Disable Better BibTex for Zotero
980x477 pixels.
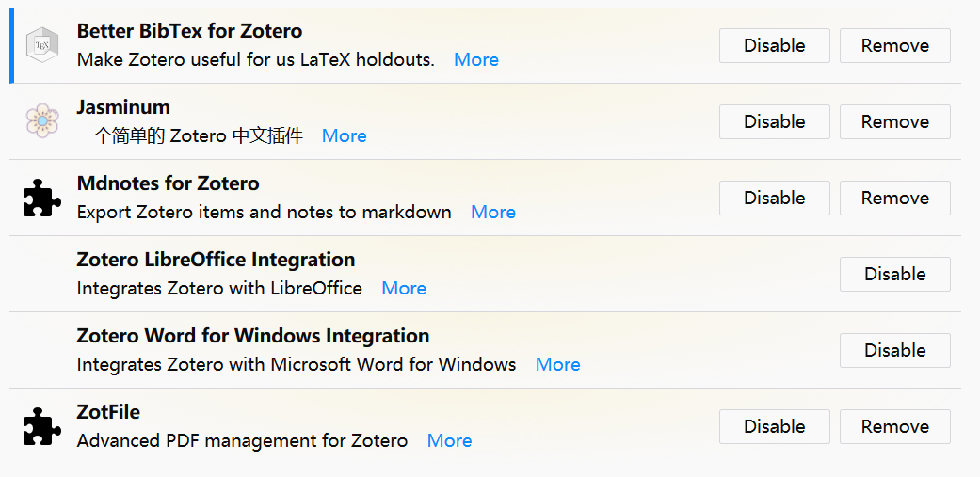click(x=774, y=45)
